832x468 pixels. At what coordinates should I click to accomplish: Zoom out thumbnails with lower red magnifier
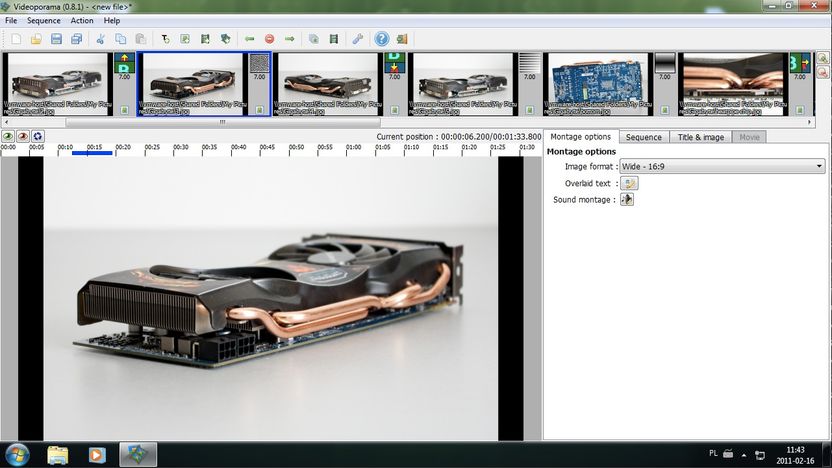[x=822, y=73]
